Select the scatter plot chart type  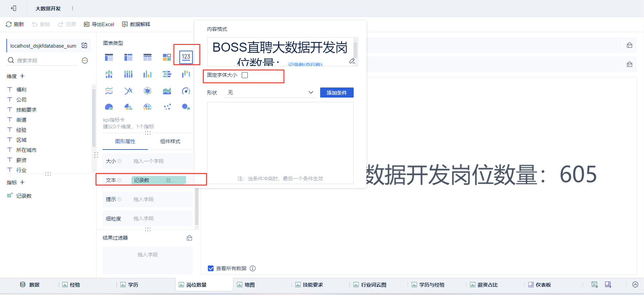[x=167, y=107]
